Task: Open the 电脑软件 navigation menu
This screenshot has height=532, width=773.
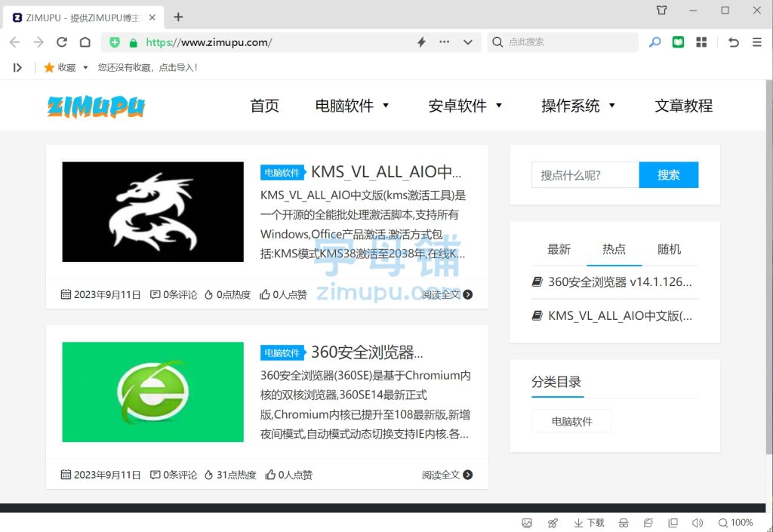Action: pyautogui.click(x=344, y=106)
